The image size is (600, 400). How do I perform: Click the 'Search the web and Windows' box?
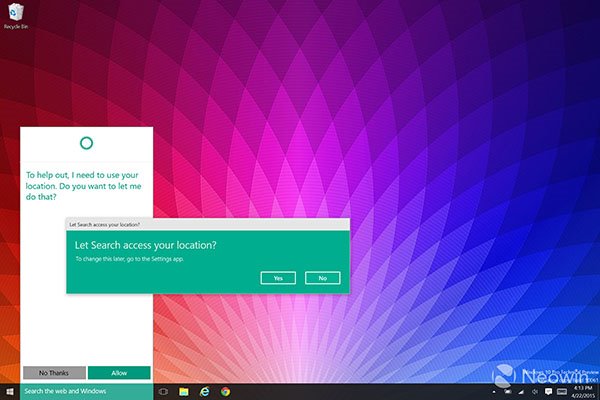click(86, 392)
